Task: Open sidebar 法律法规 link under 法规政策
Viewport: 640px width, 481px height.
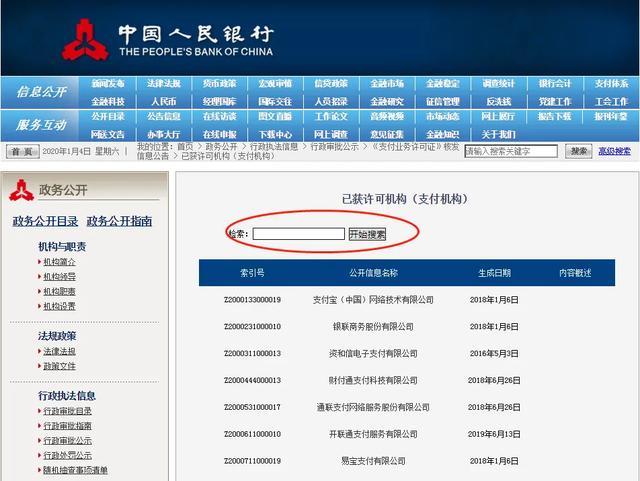Action: [x=60, y=351]
